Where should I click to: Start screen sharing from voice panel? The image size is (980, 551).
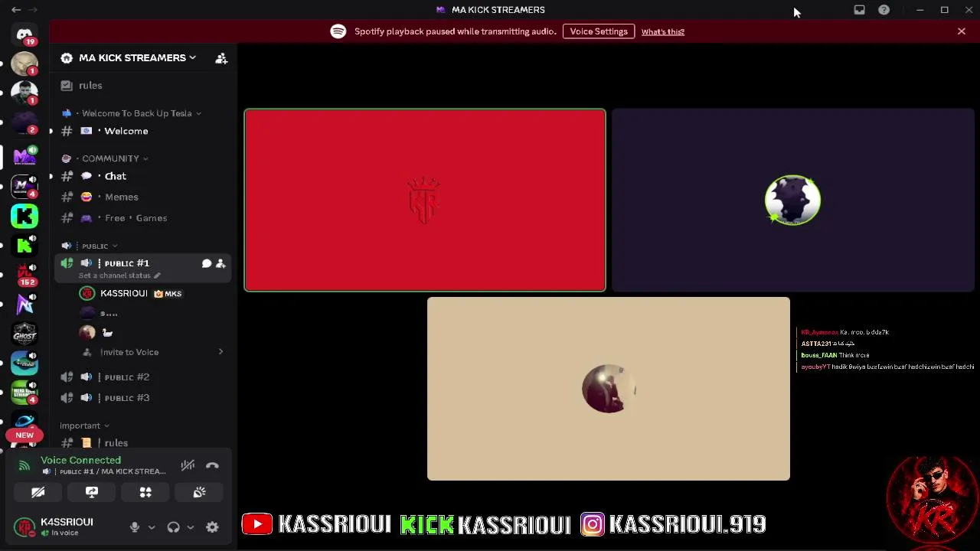[92, 492]
